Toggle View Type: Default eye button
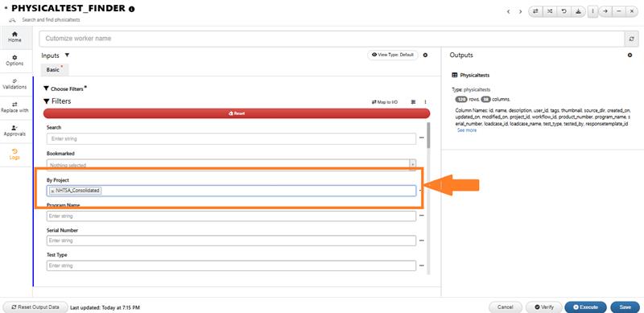This screenshot has height=313, width=644. coord(393,55)
